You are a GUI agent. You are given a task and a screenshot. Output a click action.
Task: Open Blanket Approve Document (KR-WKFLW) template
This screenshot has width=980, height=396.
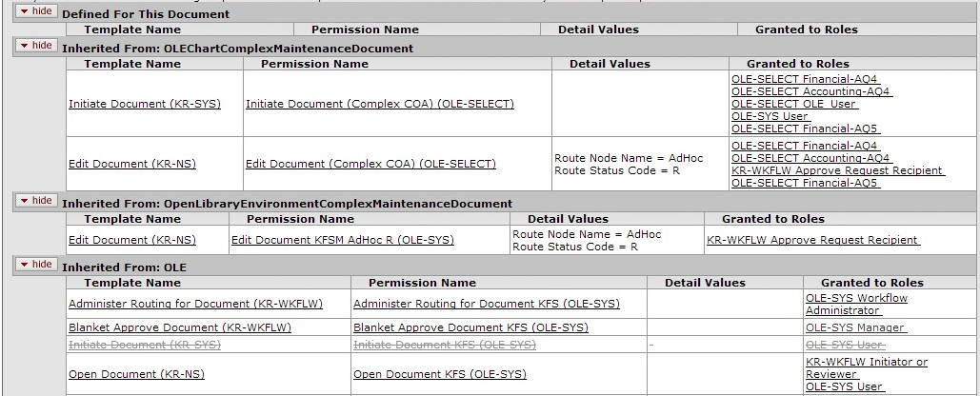coord(180,327)
